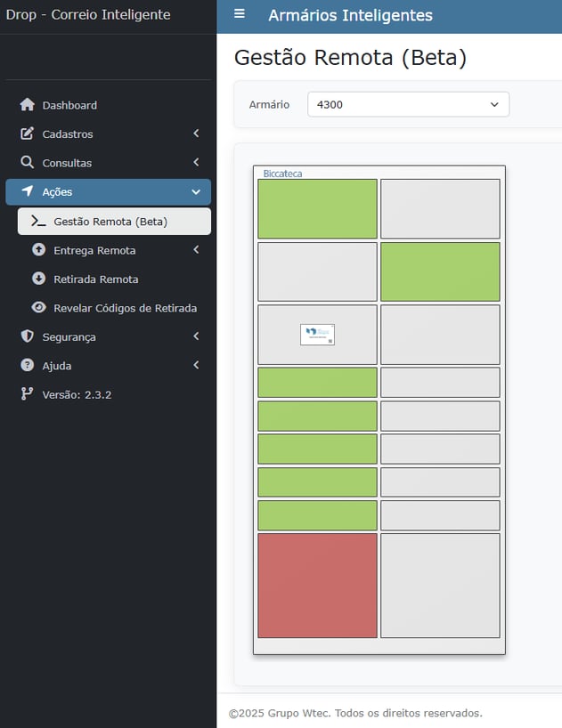Screen dimensions: 562x728
Task: Click the Retirada Remota download arrow icon
Action: point(38,279)
